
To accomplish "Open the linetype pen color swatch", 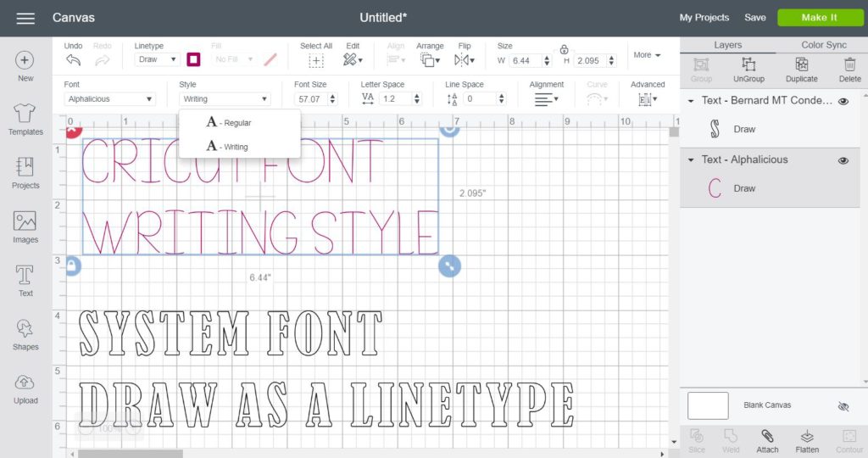I will coord(193,59).
